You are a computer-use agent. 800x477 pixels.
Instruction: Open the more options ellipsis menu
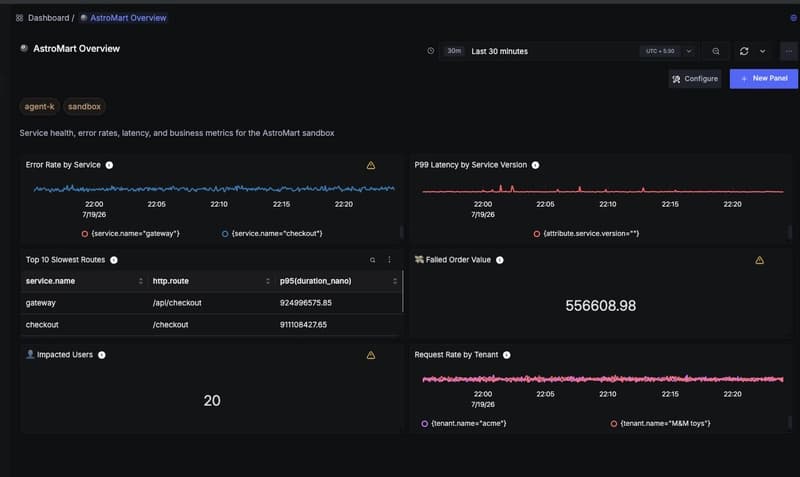click(x=789, y=51)
